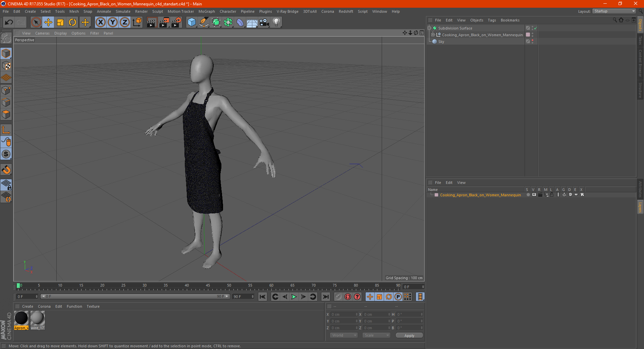644x349 pixels.
Task: Open the Content Browser side tab
Action: click(640, 63)
